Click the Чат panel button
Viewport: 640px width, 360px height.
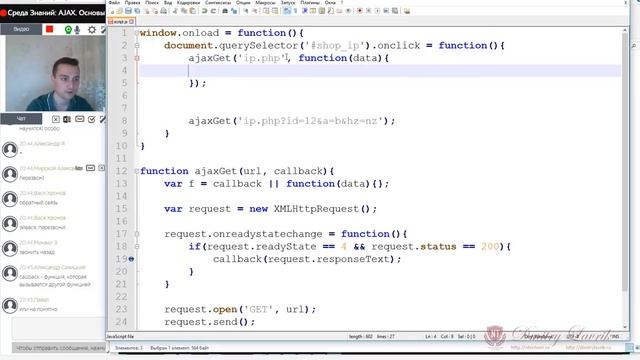pyautogui.click(x=21, y=119)
